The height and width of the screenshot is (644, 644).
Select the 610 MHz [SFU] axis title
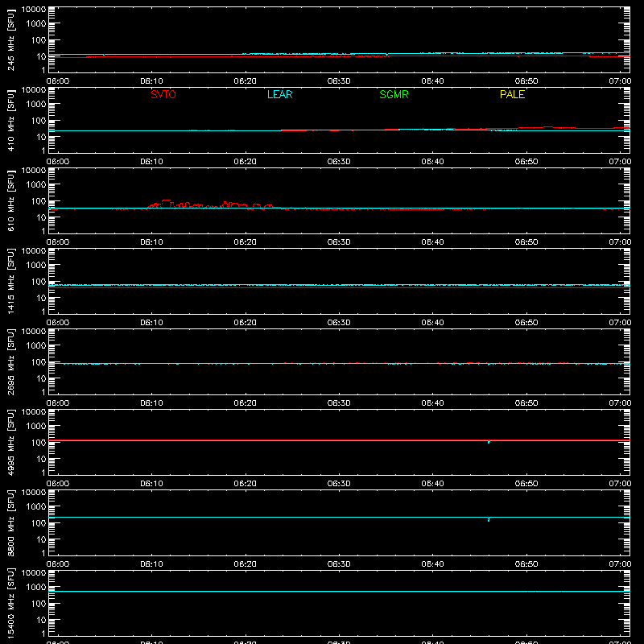pos(10,200)
